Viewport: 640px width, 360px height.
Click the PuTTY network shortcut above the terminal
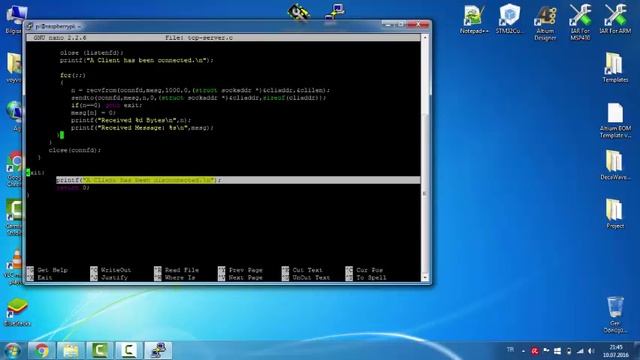[335, 12]
